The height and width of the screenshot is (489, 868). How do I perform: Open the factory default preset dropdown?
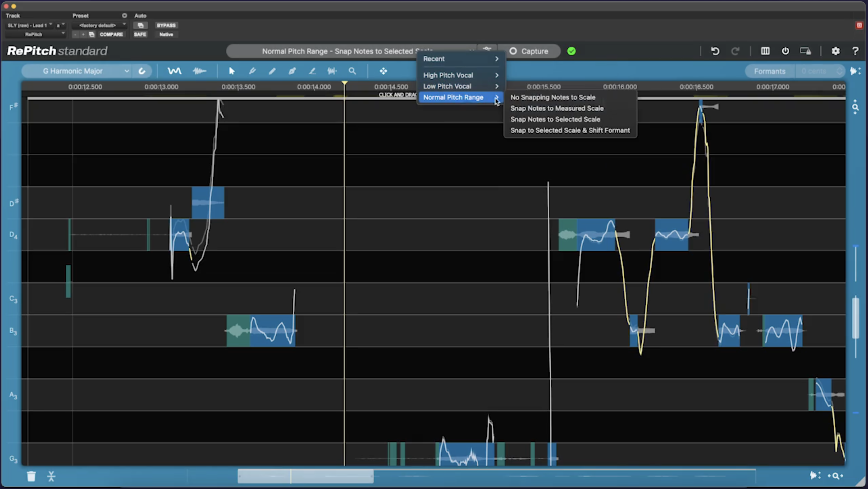100,25
